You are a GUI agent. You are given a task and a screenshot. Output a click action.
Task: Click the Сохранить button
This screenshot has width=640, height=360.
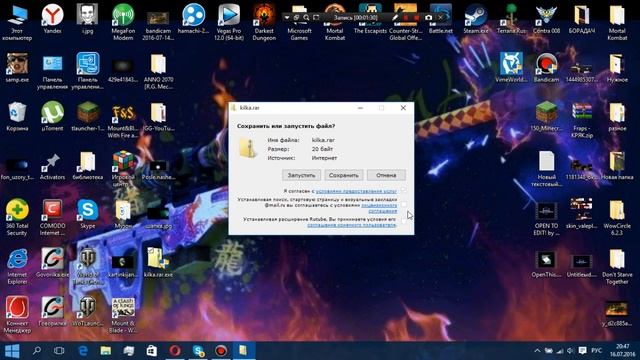[x=344, y=175]
